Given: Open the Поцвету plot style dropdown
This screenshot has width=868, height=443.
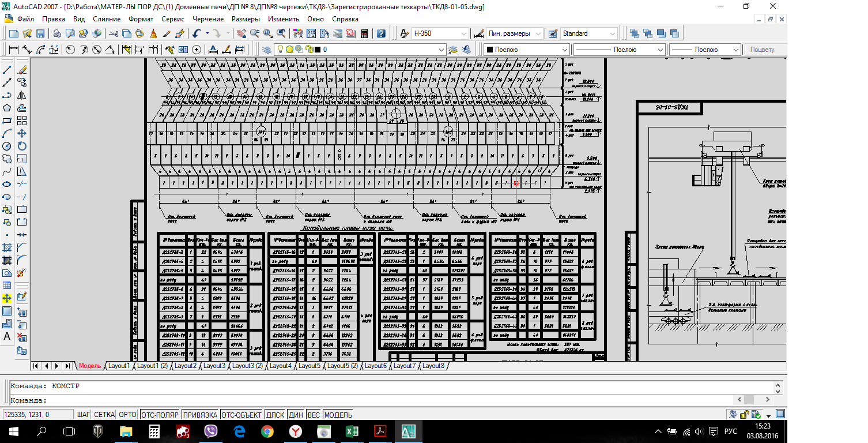Looking at the screenshot, I should tap(767, 50).
